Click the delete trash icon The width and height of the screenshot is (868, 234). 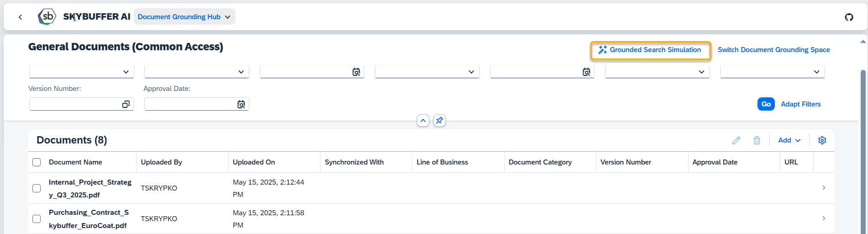pyautogui.click(x=757, y=140)
